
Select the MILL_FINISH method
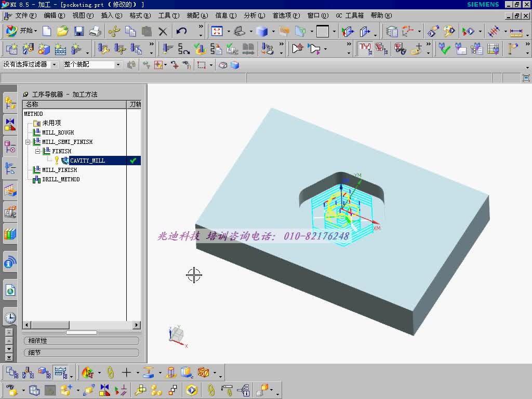59,170
